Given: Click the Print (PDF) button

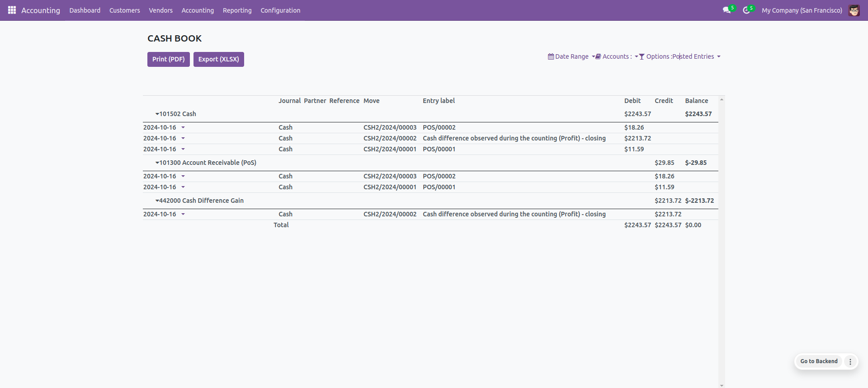Looking at the screenshot, I should (x=168, y=59).
